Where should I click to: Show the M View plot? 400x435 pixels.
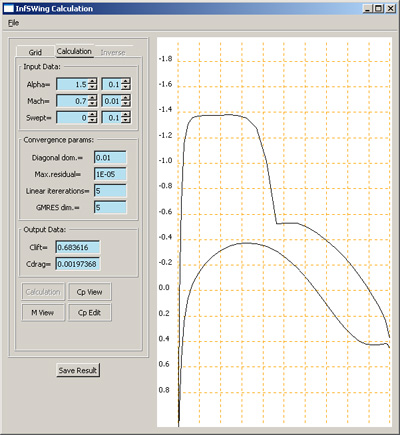(x=43, y=313)
